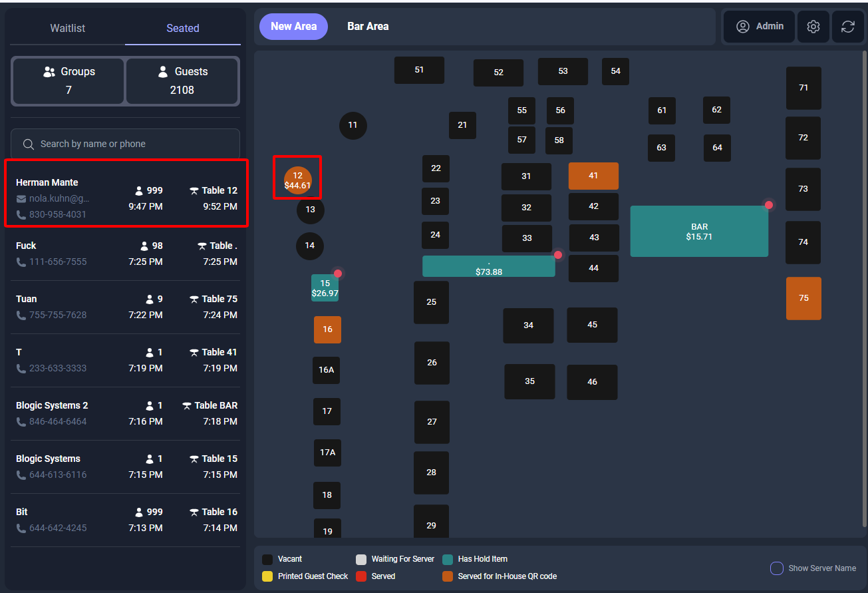Click the Has Hold Item teal swatch
Viewport: 868px width, 593px height.
pyautogui.click(x=448, y=559)
